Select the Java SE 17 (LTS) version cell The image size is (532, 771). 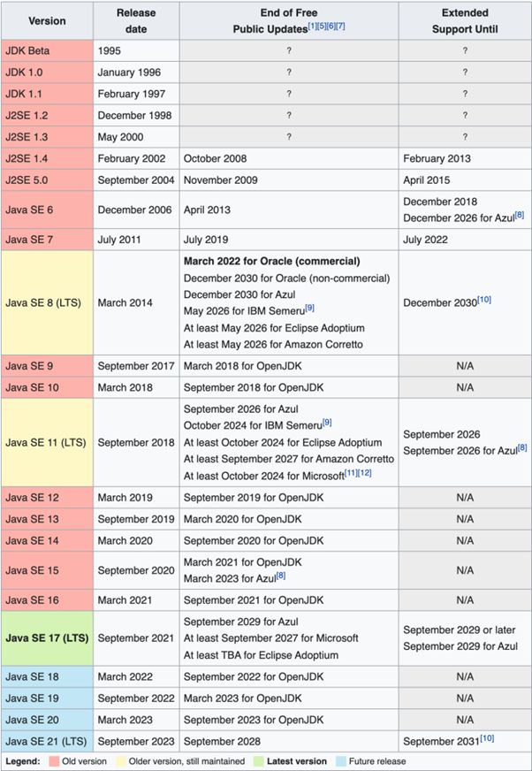click(x=47, y=637)
